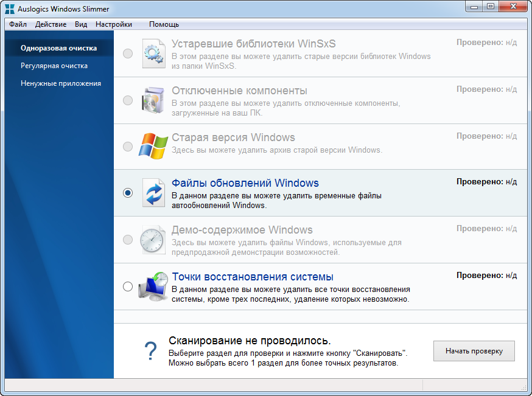Click the demo content clock icon

click(x=153, y=240)
